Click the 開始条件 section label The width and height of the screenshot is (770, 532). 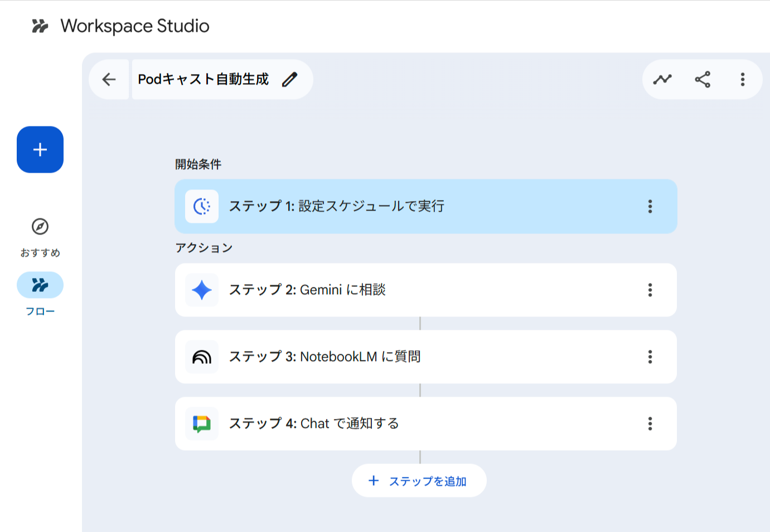(x=198, y=164)
